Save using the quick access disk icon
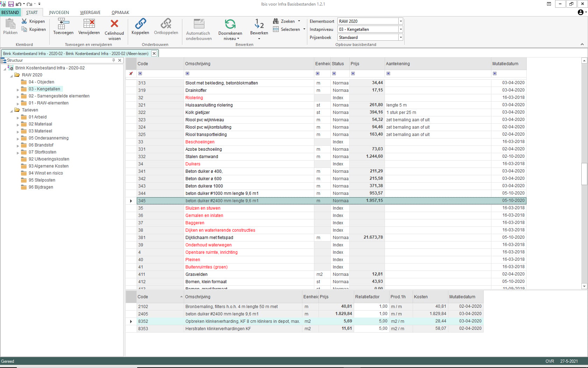 [11, 4]
